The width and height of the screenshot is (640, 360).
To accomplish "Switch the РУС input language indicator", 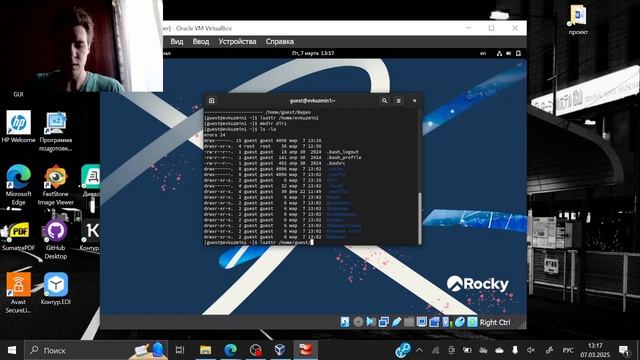I will click(568, 350).
